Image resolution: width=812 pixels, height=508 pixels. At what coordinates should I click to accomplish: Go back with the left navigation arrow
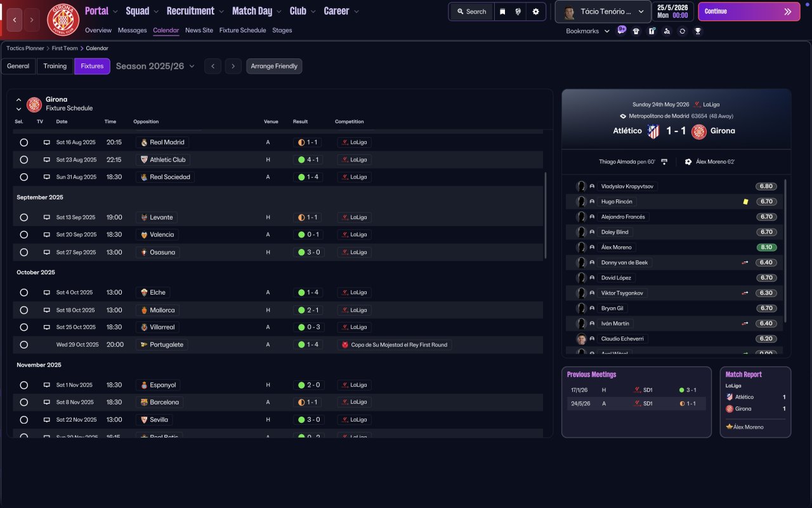pyautogui.click(x=15, y=20)
